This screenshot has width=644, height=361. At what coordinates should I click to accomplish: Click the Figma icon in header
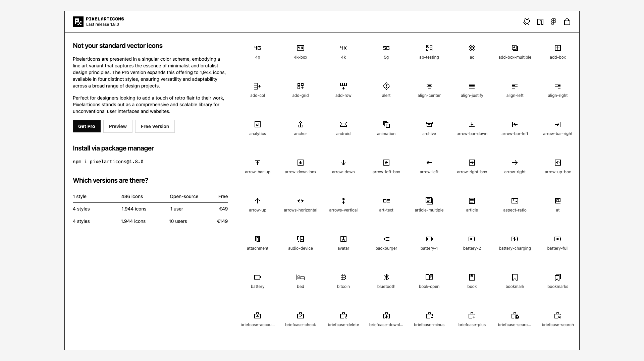553,22
